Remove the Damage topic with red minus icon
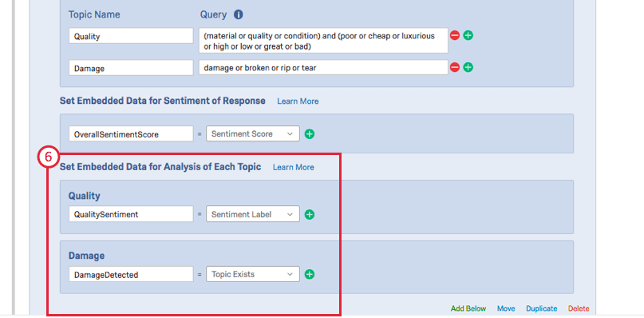Image resolution: width=644 pixels, height=318 pixels. pyautogui.click(x=455, y=67)
